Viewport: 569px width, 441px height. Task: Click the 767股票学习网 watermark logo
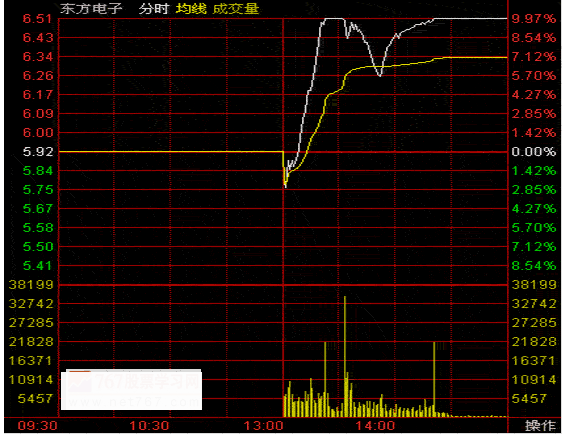coord(131,389)
